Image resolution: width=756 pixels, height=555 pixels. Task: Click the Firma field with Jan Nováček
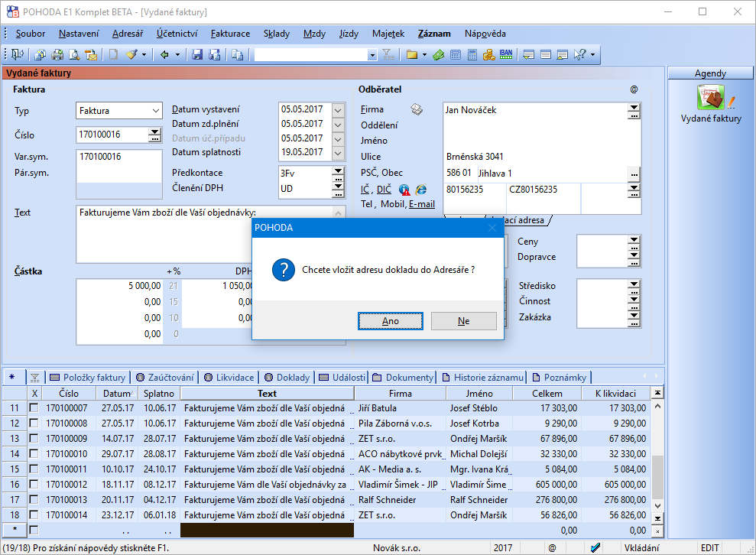pyautogui.click(x=535, y=110)
